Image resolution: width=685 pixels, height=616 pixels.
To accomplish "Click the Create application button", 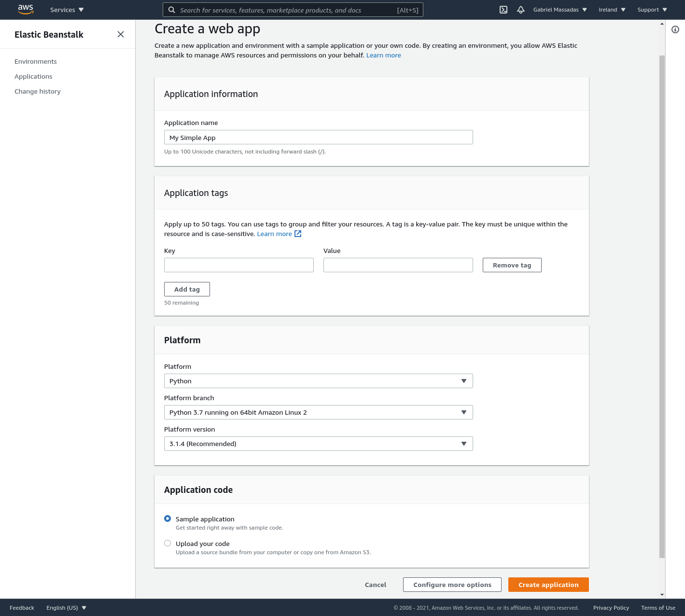I will tap(548, 585).
